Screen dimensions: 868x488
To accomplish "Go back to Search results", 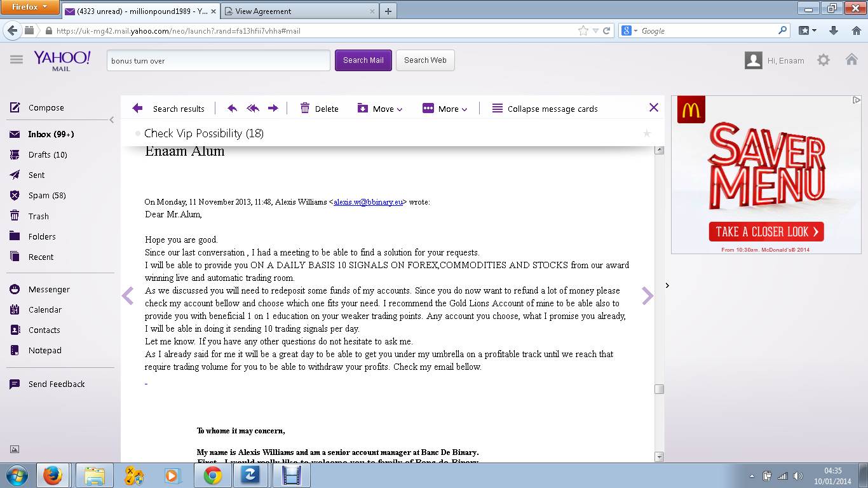I will pos(168,109).
